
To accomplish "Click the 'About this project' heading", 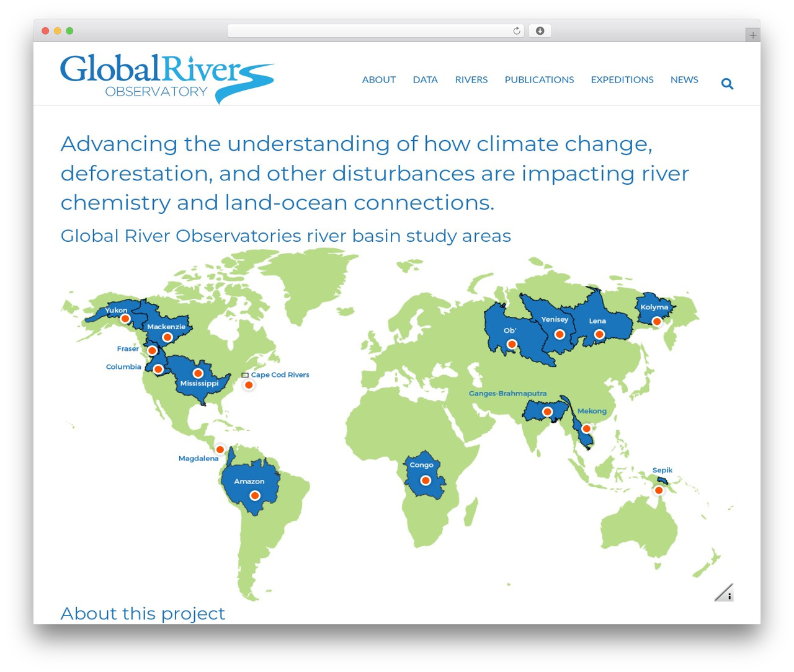I will click(x=143, y=614).
